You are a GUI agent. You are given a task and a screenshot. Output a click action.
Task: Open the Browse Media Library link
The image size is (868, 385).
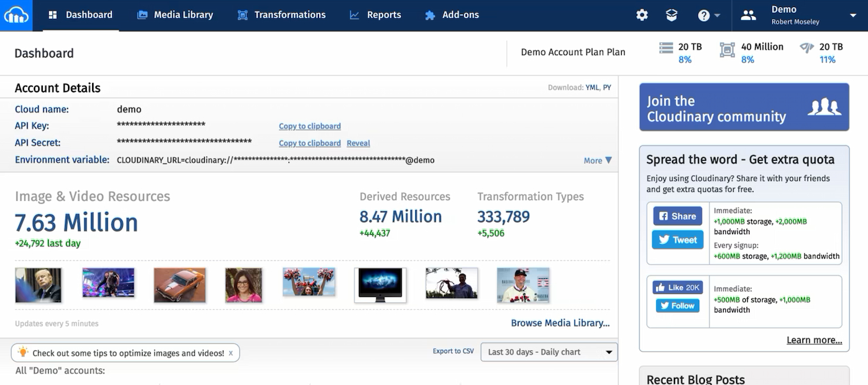tap(560, 323)
